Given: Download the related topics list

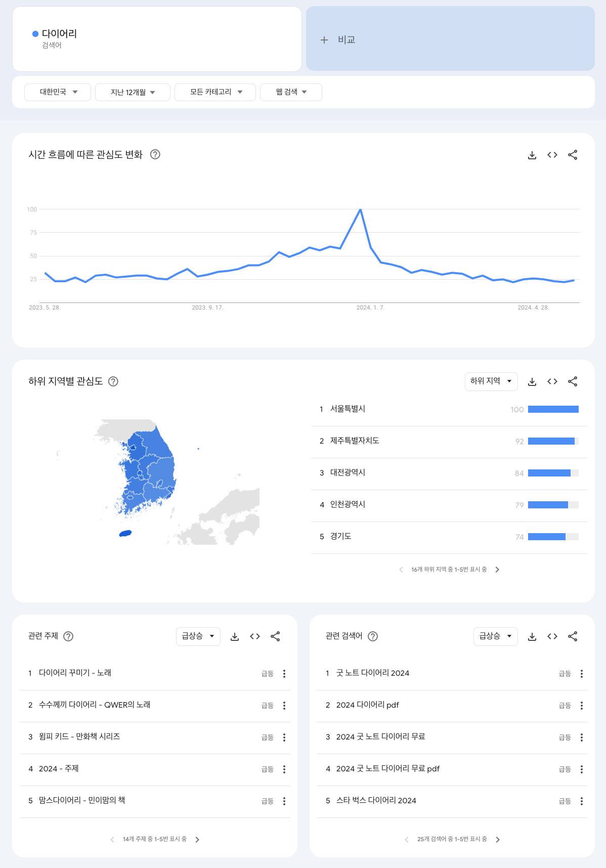Looking at the screenshot, I should pyautogui.click(x=234, y=636).
